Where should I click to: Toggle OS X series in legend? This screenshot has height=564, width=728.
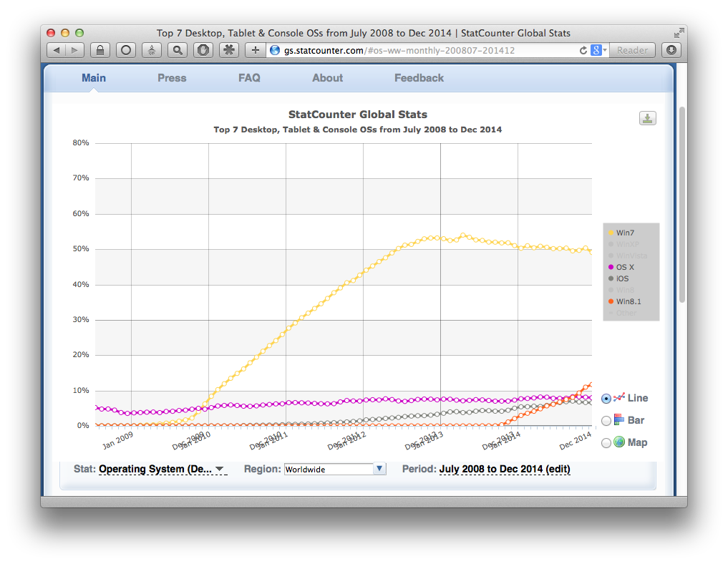pos(621,267)
